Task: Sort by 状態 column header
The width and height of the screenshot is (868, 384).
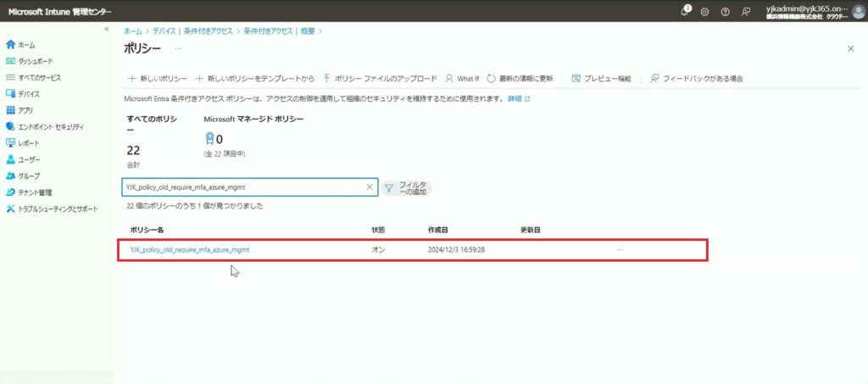Action: [378, 230]
